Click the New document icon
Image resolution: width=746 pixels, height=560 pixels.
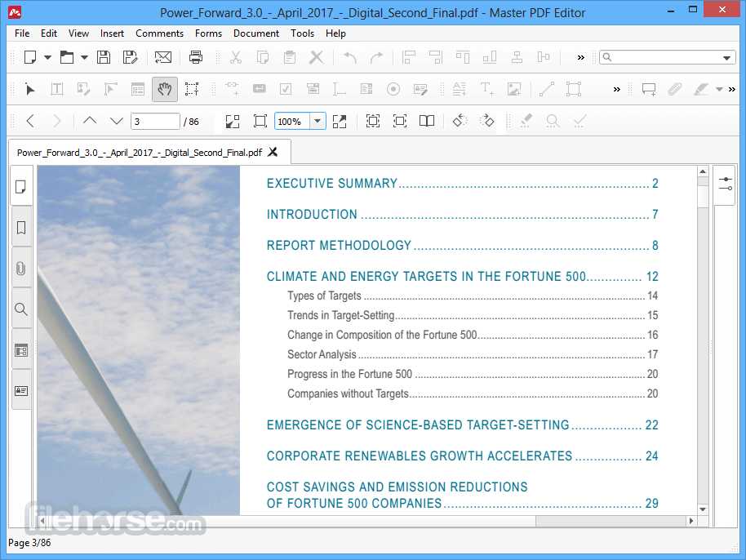(x=30, y=58)
